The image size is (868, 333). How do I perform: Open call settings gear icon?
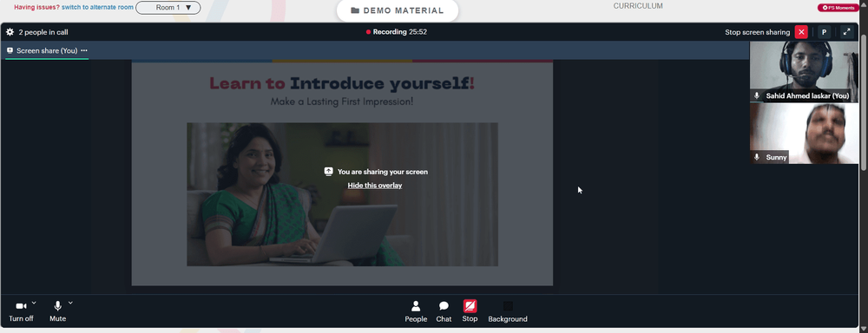(x=10, y=32)
